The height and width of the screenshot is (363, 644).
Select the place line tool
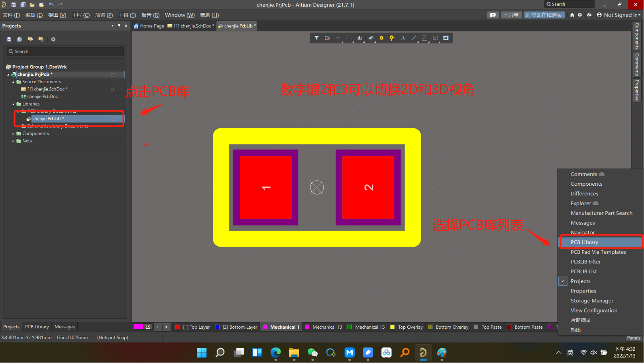(x=414, y=38)
